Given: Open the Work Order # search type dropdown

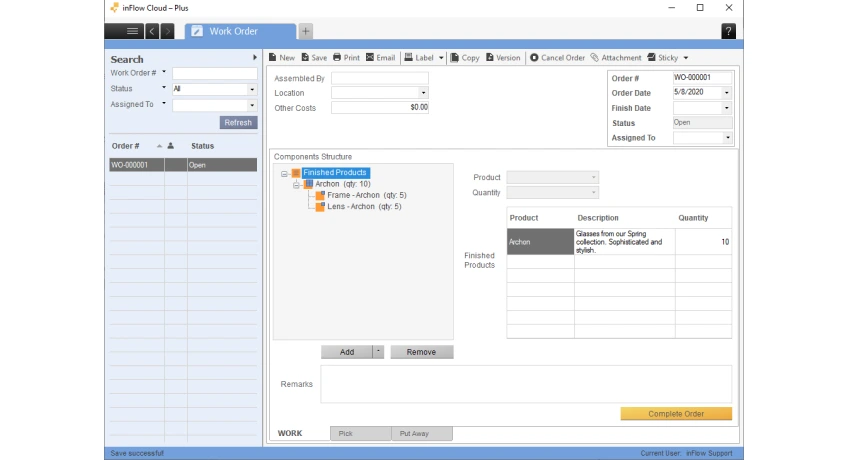Looking at the screenshot, I should 164,72.
